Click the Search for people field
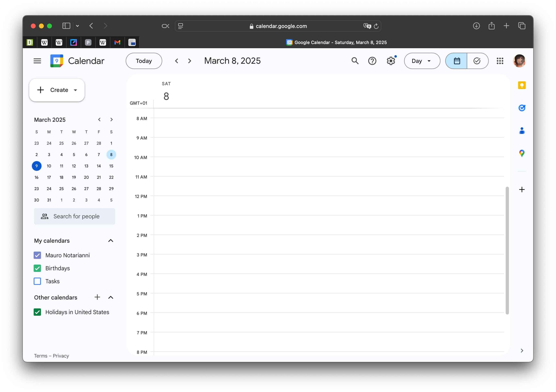This screenshot has width=556, height=392. pyautogui.click(x=74, y=216)
